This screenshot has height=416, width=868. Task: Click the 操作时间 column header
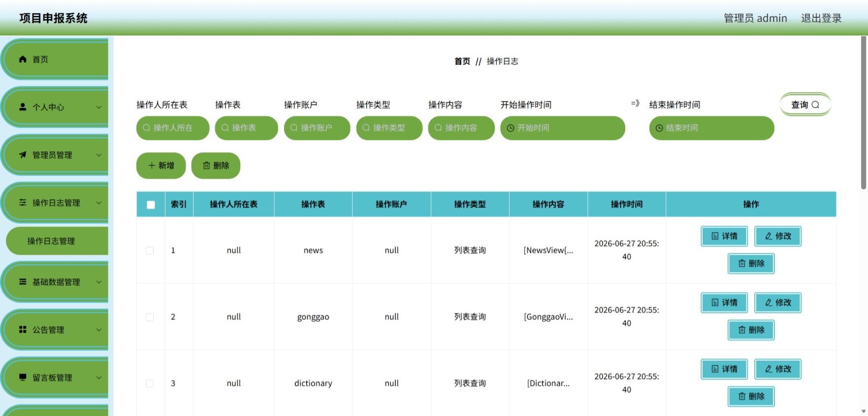coord(626,204)
